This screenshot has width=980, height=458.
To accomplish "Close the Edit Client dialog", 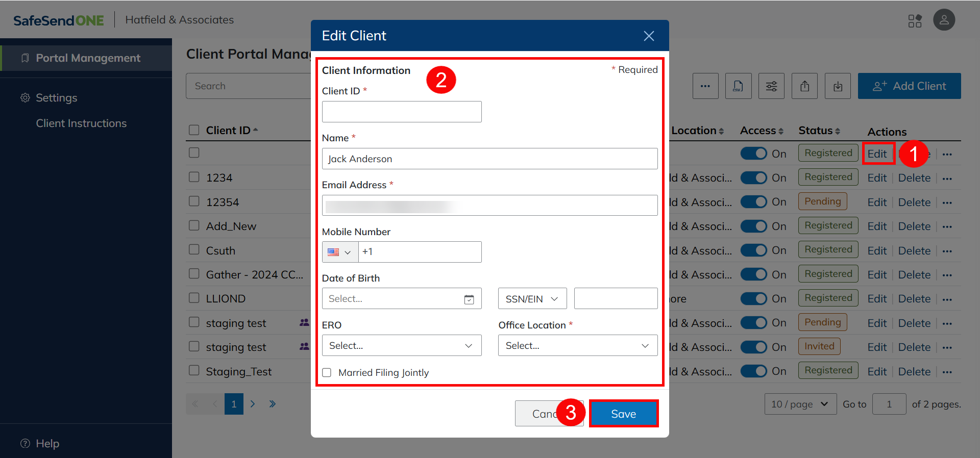I will click(x=649, y=36).
